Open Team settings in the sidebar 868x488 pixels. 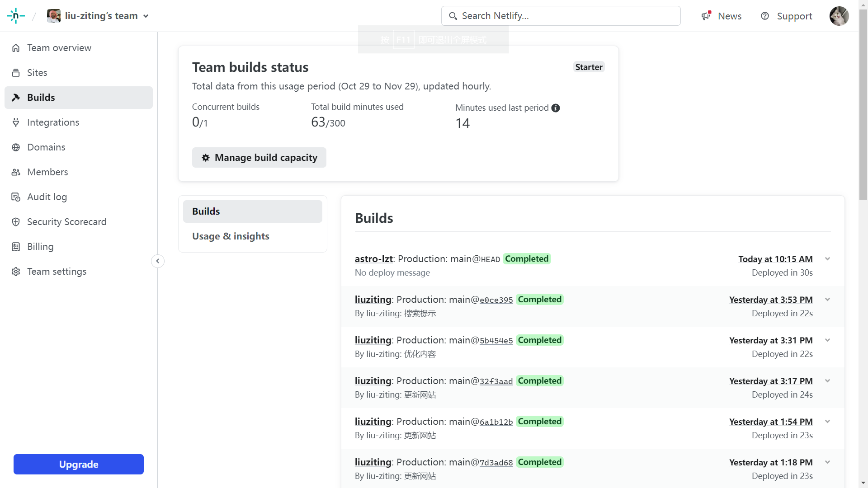click(x=57, y=272)
